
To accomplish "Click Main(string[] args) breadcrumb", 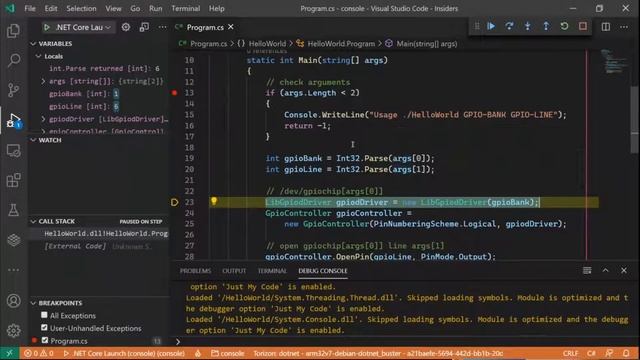I will [427, 44].
